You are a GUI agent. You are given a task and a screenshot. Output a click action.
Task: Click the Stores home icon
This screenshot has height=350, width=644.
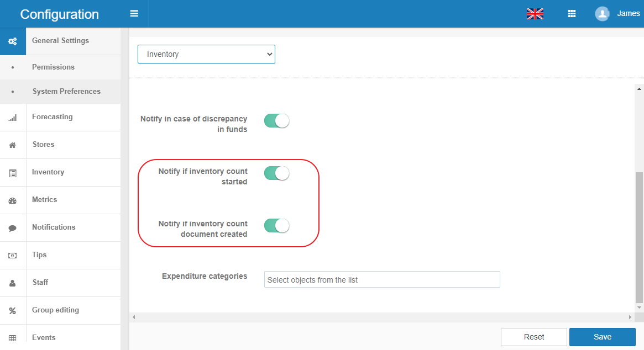click(12, 145)
